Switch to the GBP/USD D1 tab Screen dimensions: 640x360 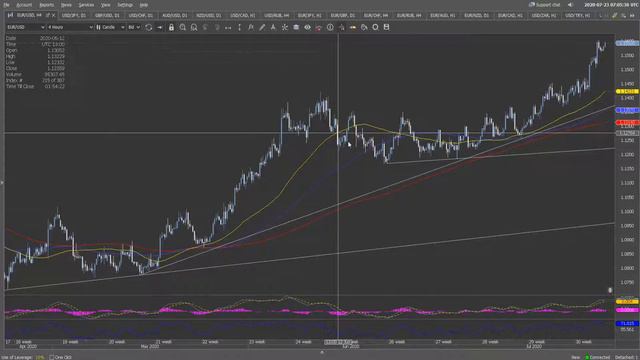click(x=107, y=15)
